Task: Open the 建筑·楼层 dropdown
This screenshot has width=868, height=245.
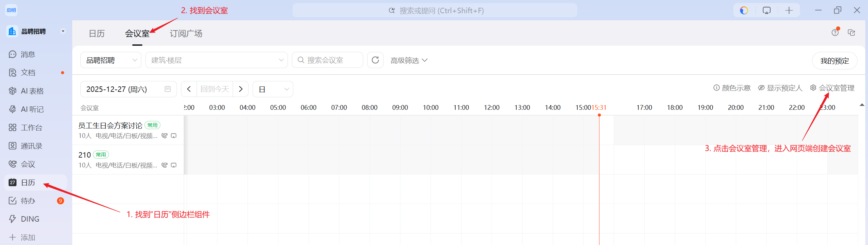Action: pyautogui.click(x=216, y=60)
